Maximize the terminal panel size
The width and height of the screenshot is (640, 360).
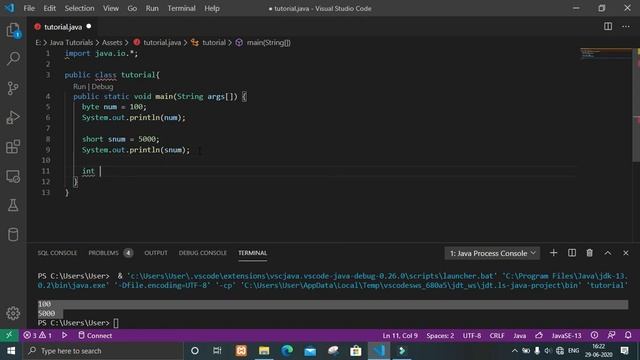click(x=608, y=253)
